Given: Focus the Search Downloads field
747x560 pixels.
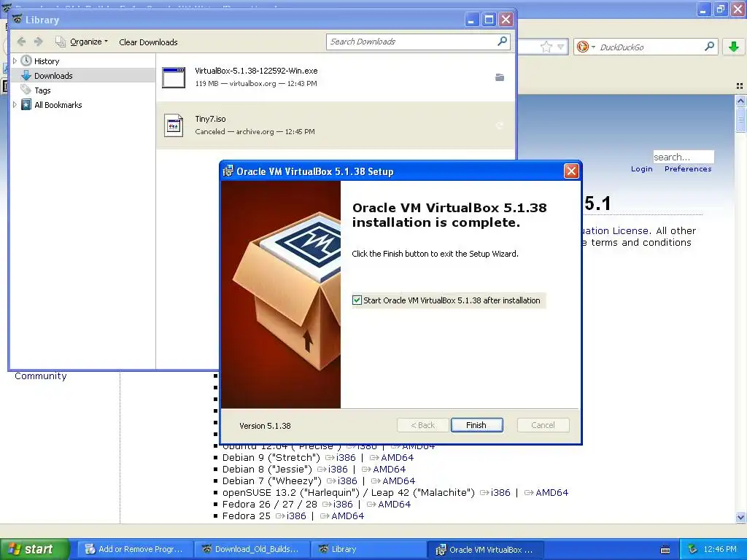Looking at the screenshot, I should coord(412,42).
